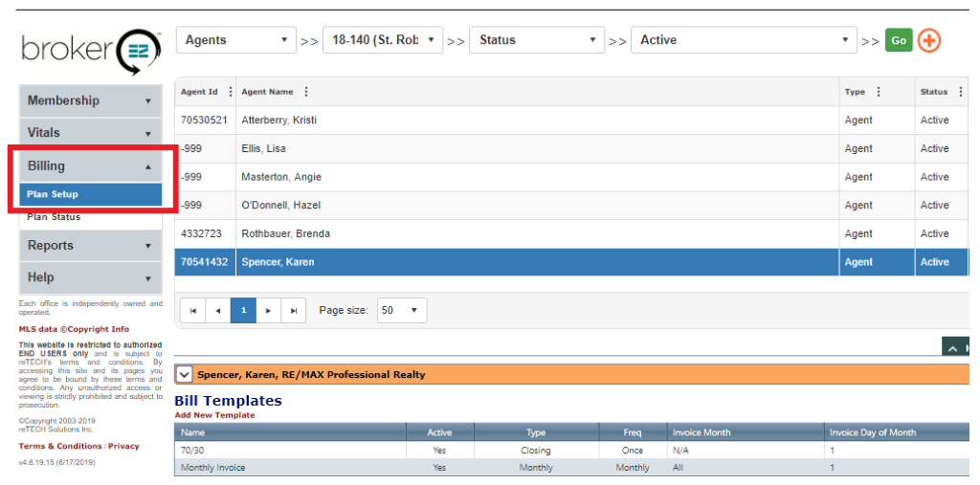Open the 18-140 office dropdown
The height and width of the screenshot is (485, 980).
383,40
